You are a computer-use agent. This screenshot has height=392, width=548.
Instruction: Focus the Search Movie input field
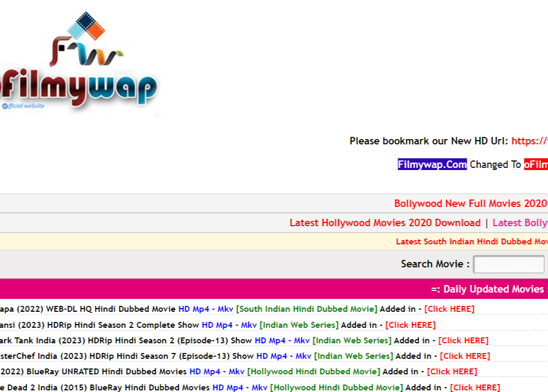click(x=508, y=264)
